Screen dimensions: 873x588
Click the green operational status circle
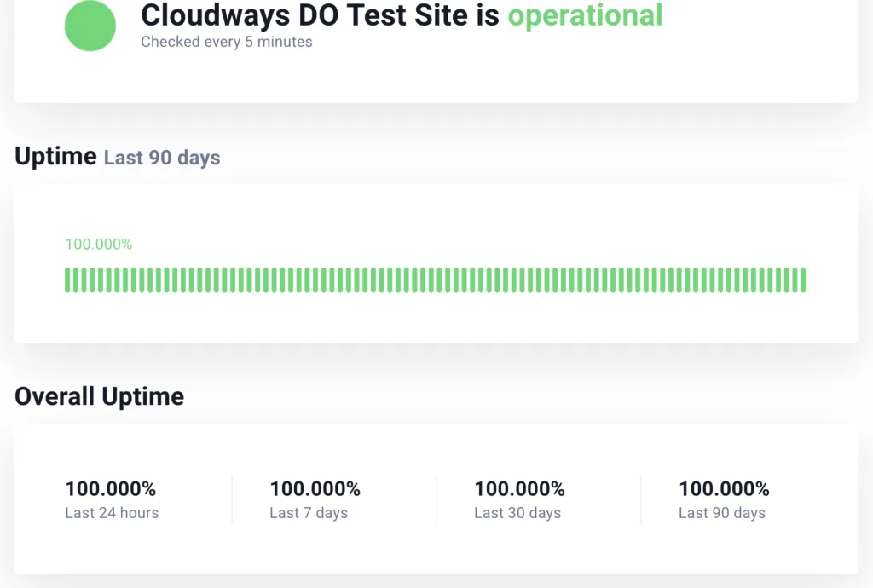(x=90, y=26)
